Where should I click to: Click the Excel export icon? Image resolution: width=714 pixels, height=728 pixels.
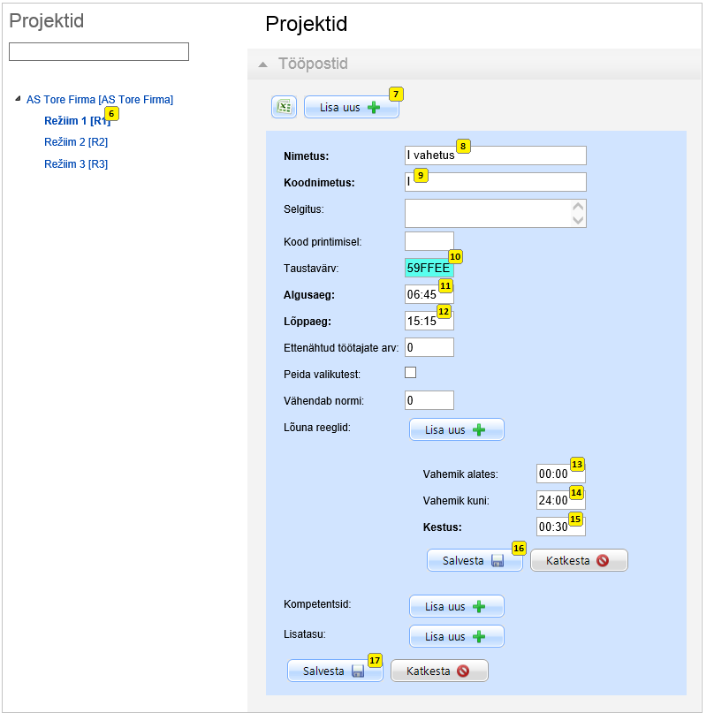tap(284, 107)
